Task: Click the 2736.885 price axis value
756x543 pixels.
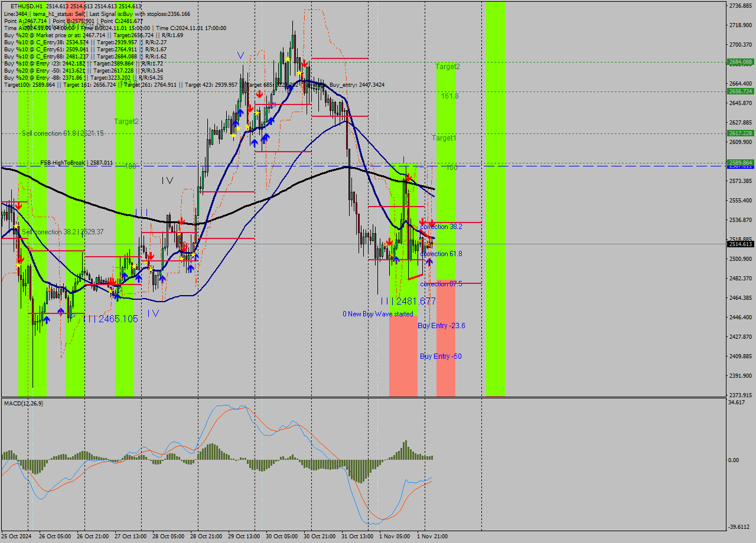Action: (x=740, y=5)
